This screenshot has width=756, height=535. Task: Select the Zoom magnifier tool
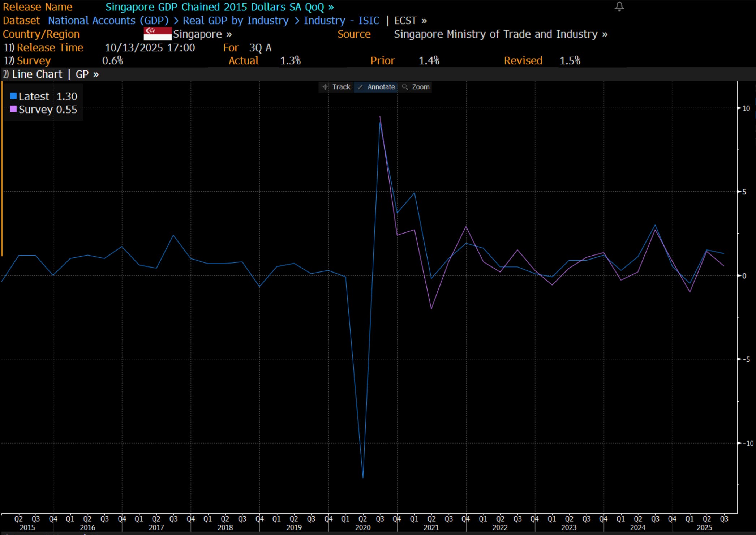click(416, 87)
